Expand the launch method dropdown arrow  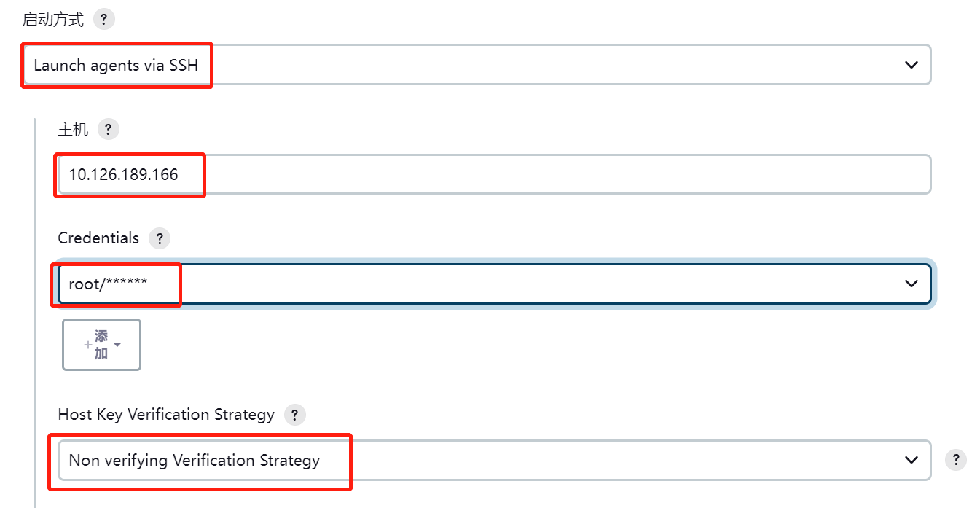911,65
